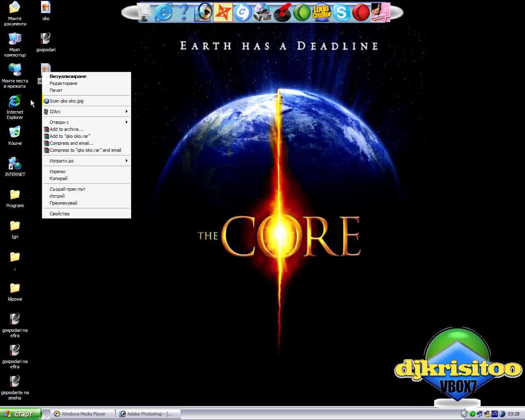
Task: Open the blue circular C icon in dock
Action: [243, 12]
